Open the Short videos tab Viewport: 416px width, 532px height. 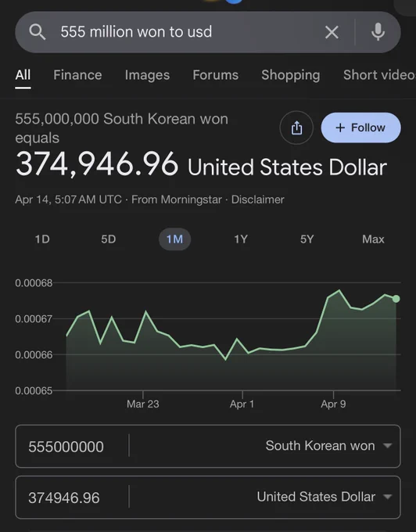[x=379, y=75]
